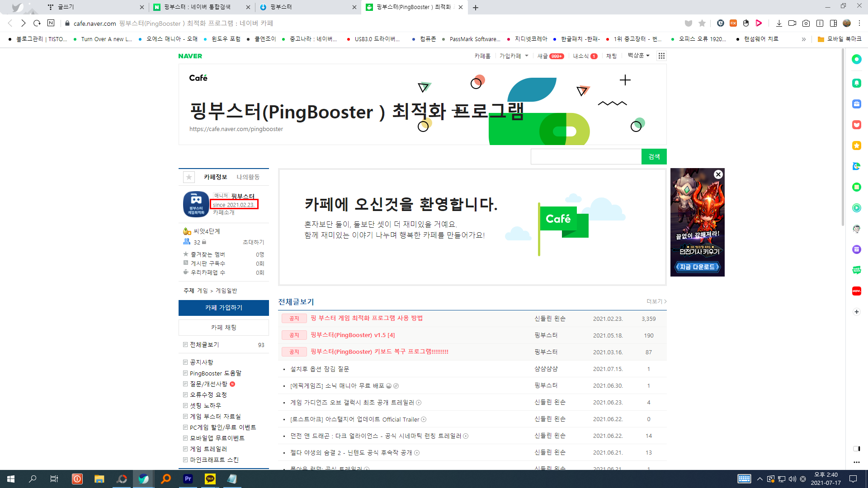The width and height of the screenshot is (868, 488).
Task: Open the Naver apps grid icon
Action: point(661,56)
